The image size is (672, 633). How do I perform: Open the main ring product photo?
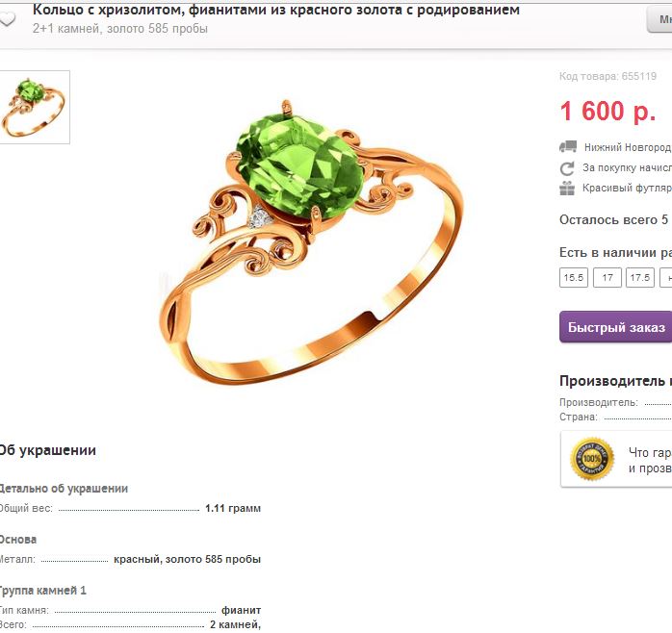pyautogui.click(x=312, y=242)
